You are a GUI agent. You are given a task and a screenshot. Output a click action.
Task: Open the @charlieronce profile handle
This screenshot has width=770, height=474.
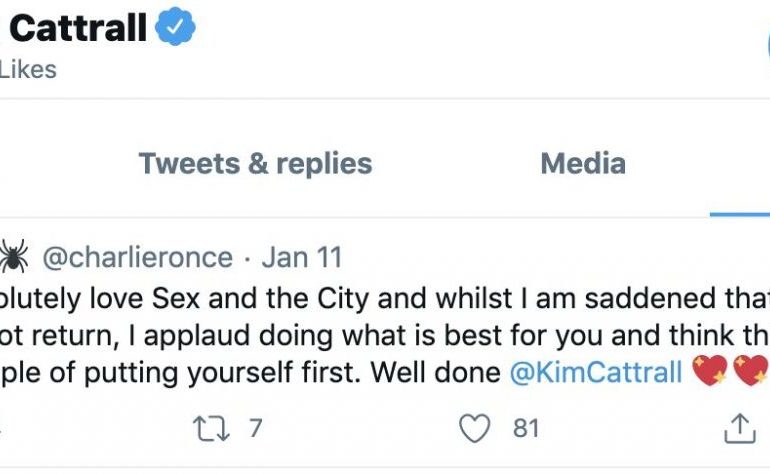click(x=138, y=257)
